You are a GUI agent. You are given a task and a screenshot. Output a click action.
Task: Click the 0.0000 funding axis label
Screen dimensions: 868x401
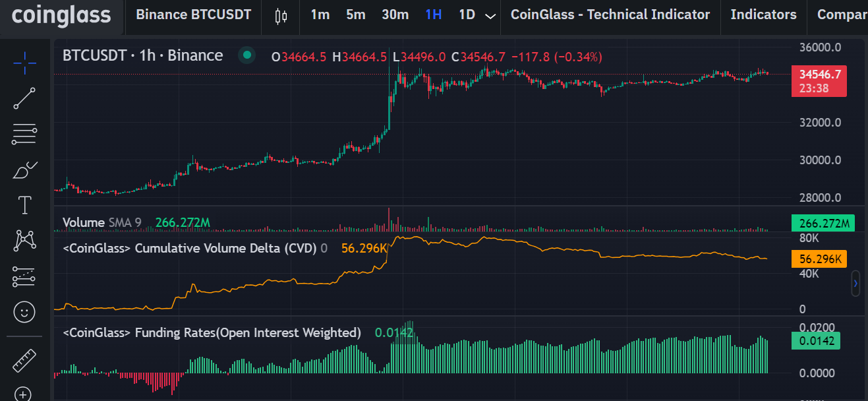pos(817,373)
